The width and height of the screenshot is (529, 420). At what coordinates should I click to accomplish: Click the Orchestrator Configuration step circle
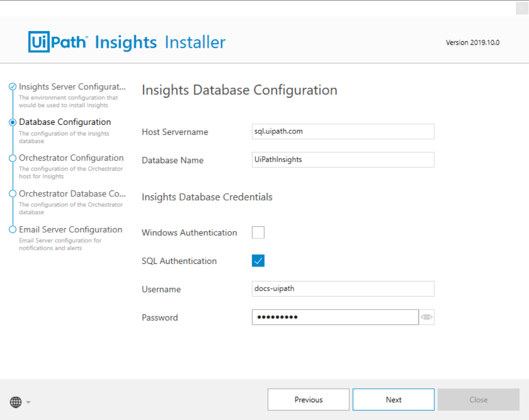[13, 158]
